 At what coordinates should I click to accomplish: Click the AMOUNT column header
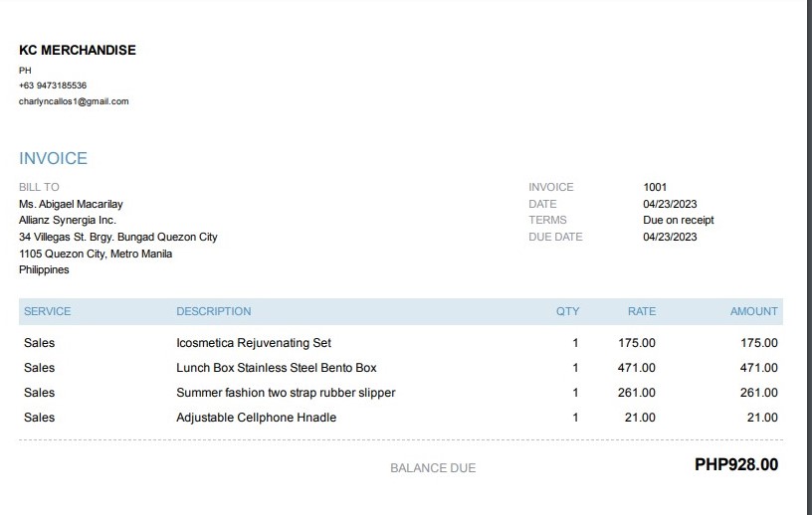coord(753,311)
